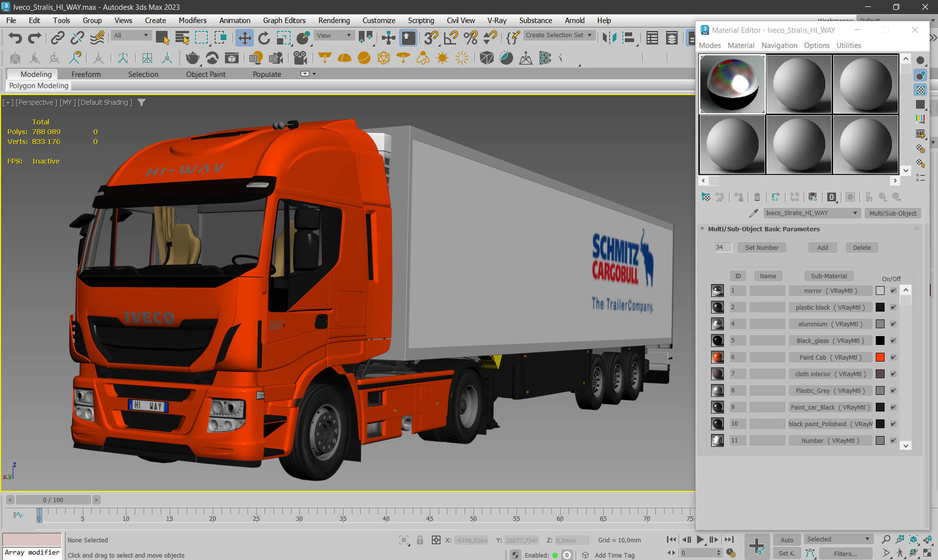Click the Delete material trash icon

click(x=757, y=197)
